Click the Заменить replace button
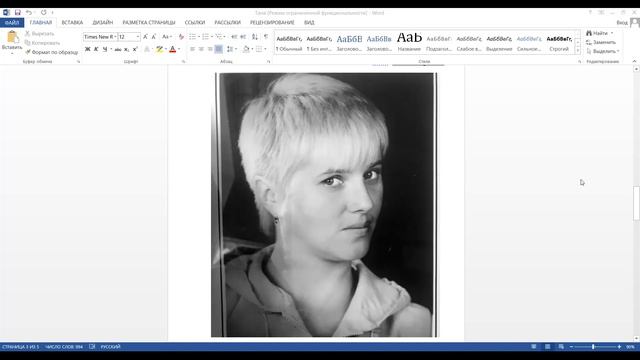 click(x=601, y=42)
